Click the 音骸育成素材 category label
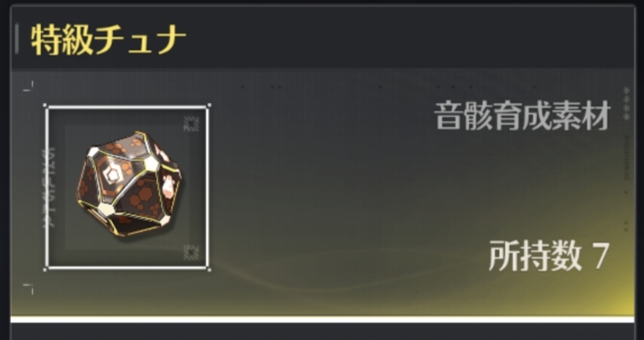 click(x=522, y=116)
